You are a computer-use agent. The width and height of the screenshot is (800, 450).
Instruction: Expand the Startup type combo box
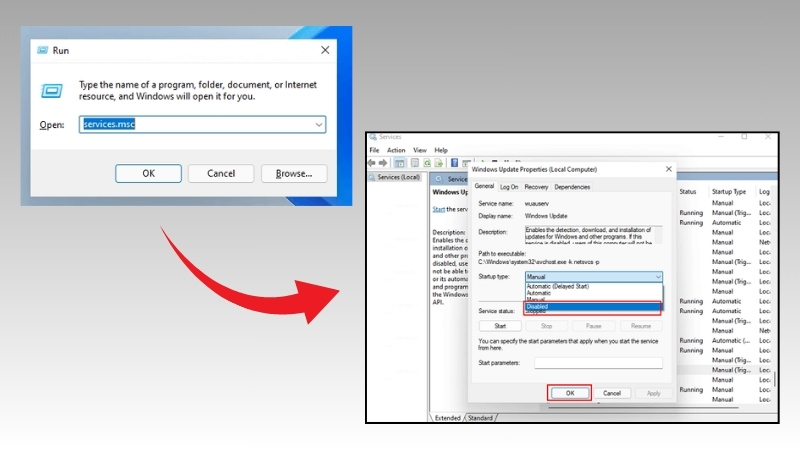pos(594,277)
